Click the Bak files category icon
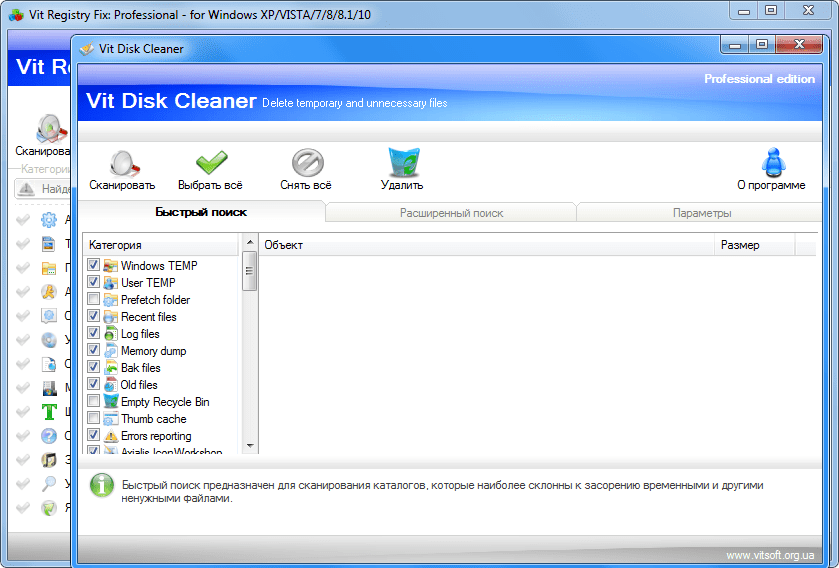The width and height of the screenshot is (839, 568). coord(111,367)
